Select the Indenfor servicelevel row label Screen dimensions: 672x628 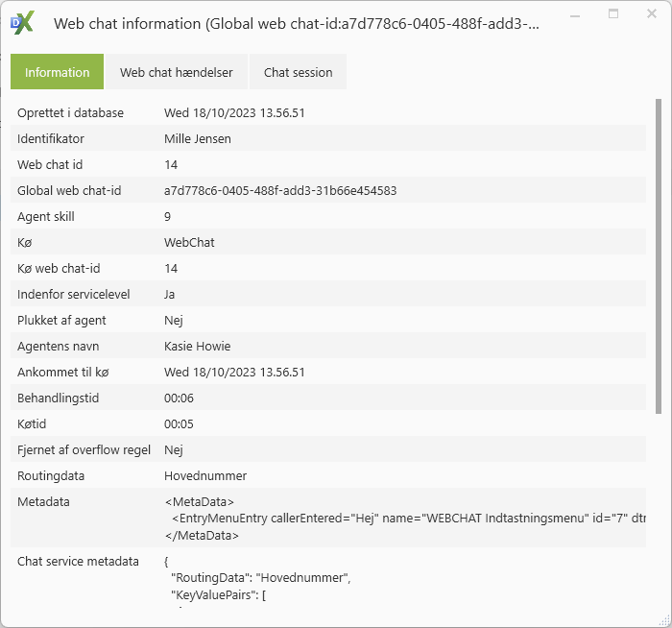pos(74,295)
